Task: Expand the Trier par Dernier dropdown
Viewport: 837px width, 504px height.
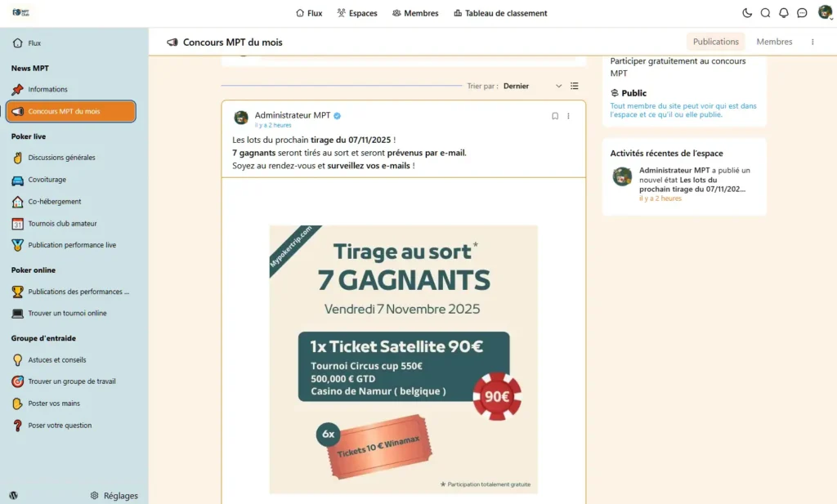Action: click(532, 86)
